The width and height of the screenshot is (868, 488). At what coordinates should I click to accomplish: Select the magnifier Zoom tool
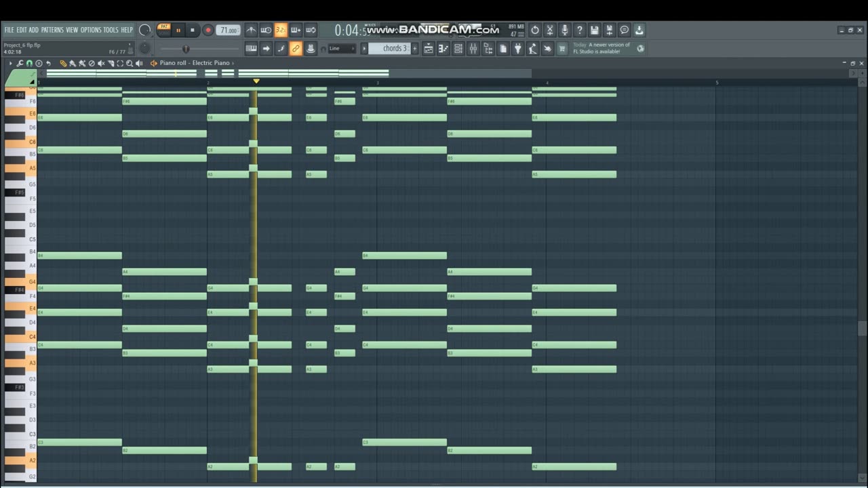point(130,63)
